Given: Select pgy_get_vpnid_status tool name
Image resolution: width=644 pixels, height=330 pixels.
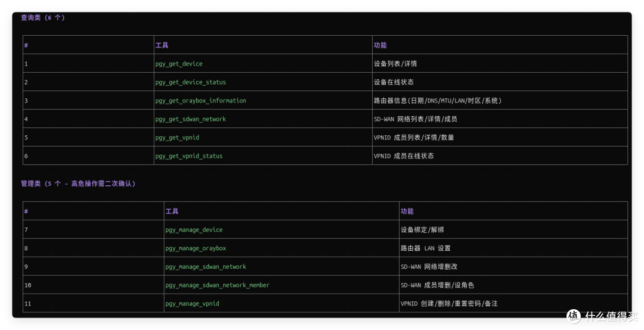Looking at the screenshot, I should click(x=189, y=156).
